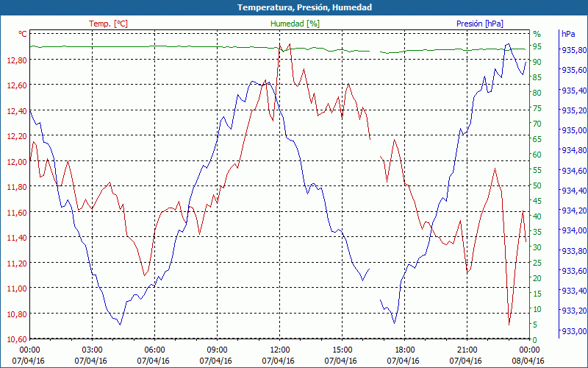Click humidity axis value '40'

point(537,216)
